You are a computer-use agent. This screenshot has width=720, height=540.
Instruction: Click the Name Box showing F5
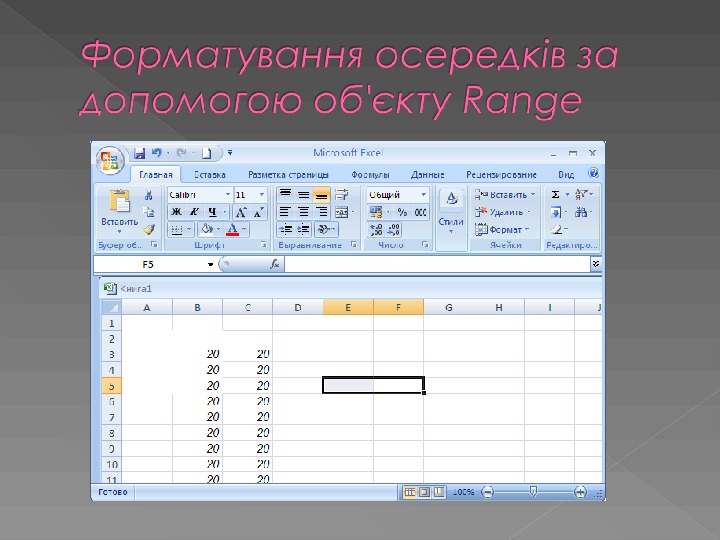pyautogui.click(x=148, y=264)
